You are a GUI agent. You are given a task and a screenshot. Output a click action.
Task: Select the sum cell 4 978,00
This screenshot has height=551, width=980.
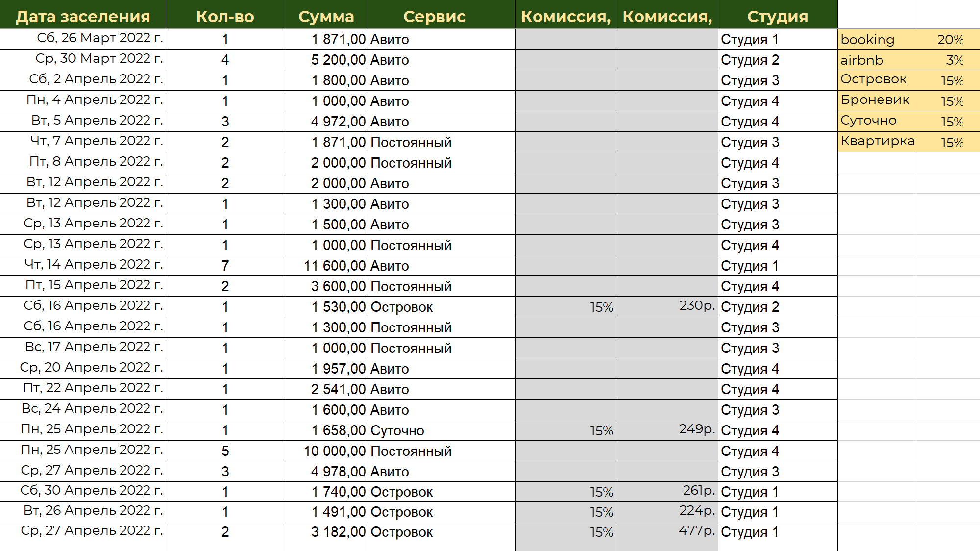click(x=326, y=472)
